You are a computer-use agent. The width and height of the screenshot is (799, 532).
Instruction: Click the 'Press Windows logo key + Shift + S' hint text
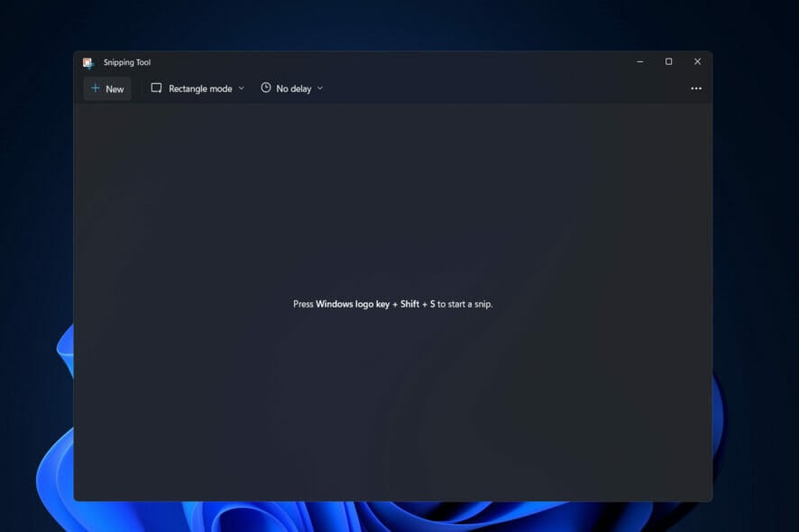393,304
